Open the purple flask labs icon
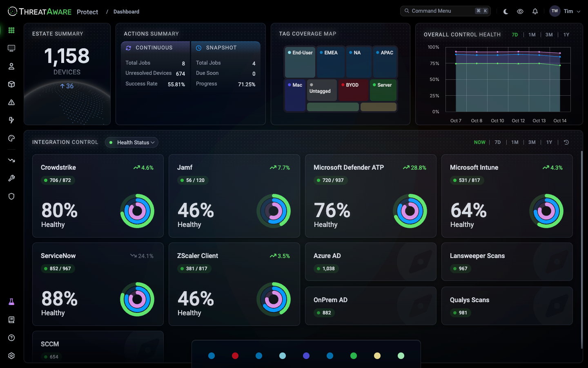Viewport: 588px width, 368px height. (11, 302)
